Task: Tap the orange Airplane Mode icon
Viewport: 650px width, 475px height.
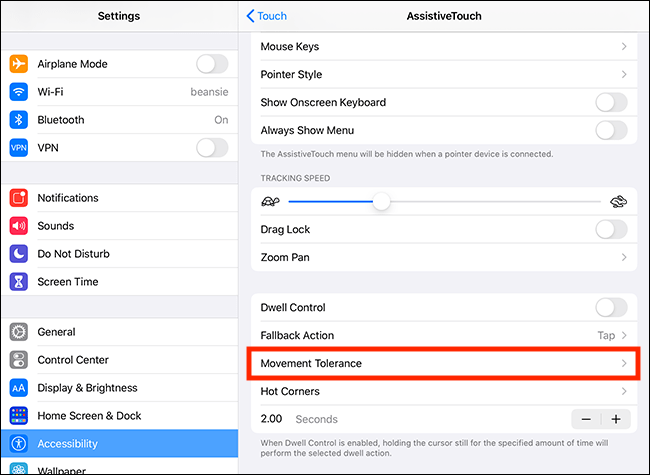Action: (x=19, y=64)
